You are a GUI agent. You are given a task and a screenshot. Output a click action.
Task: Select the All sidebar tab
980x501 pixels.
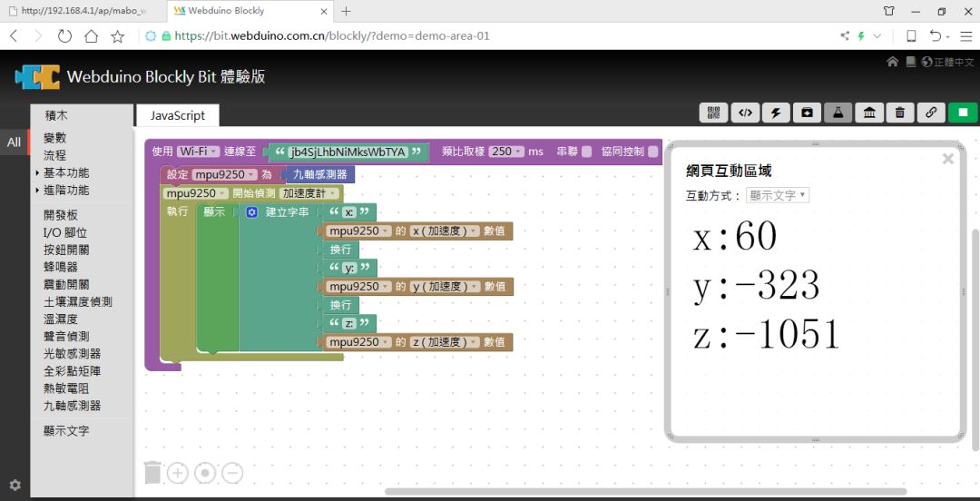click(15, 142)
